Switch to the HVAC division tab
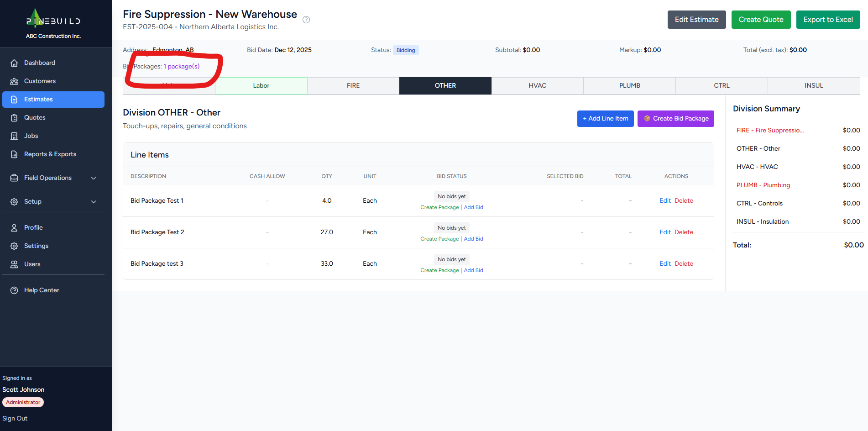This screenshot has width=868, height=431. pos(537,85)
